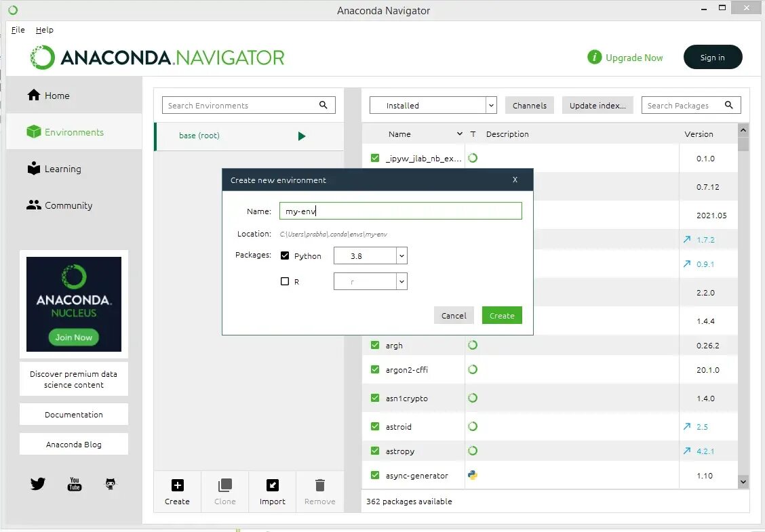The height and width of the screenshot is (532, 765).
Task: Click the search packages magnifier icon
Action: (x=729, y=105)
